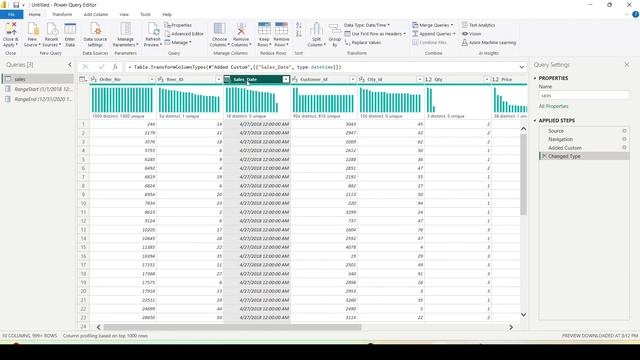Open the Sales_Date column filter dropdown
The width and height of the screenshot is (640, 360).
click(286, 79)
